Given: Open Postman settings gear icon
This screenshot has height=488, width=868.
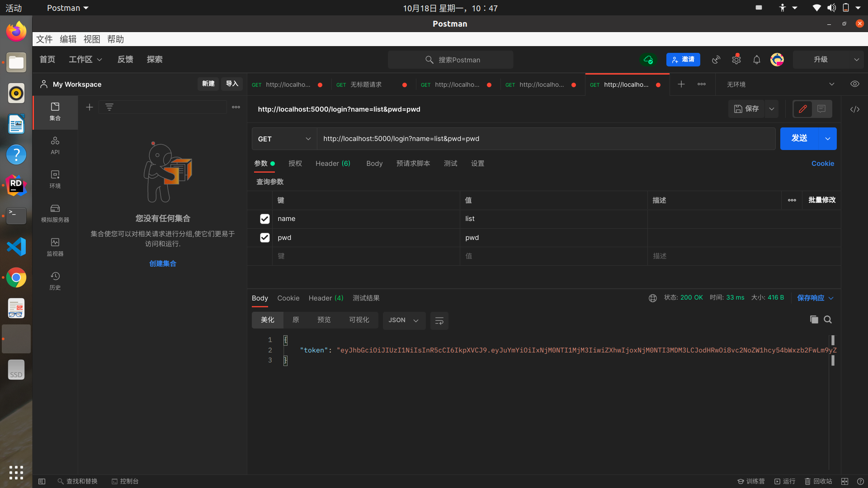Looking at the screenshot, I should 736,60.
